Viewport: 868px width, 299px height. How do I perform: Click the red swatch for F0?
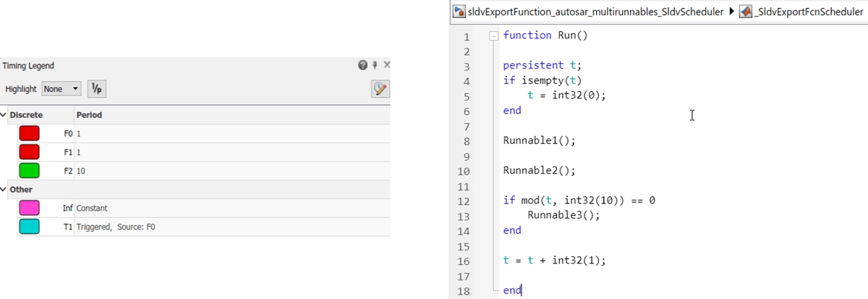click(x=29, y=134)
